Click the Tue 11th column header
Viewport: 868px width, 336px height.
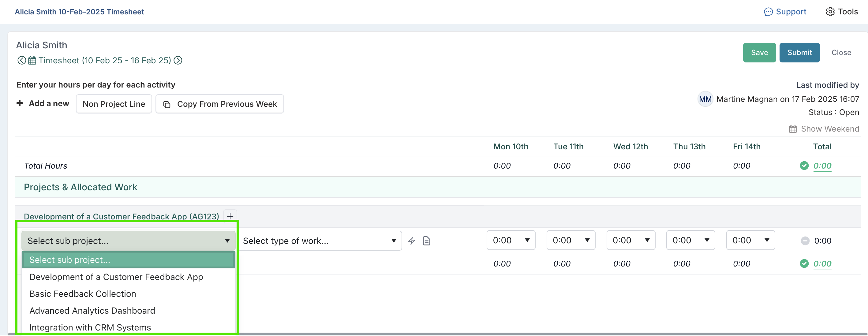click(x=568, y=147)
